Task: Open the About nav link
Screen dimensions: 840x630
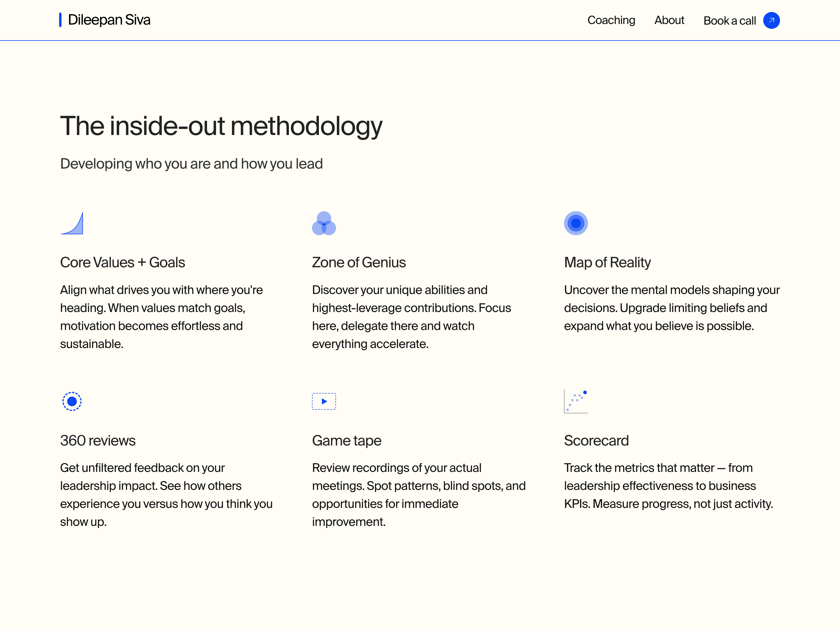Action: pos(669,20)
